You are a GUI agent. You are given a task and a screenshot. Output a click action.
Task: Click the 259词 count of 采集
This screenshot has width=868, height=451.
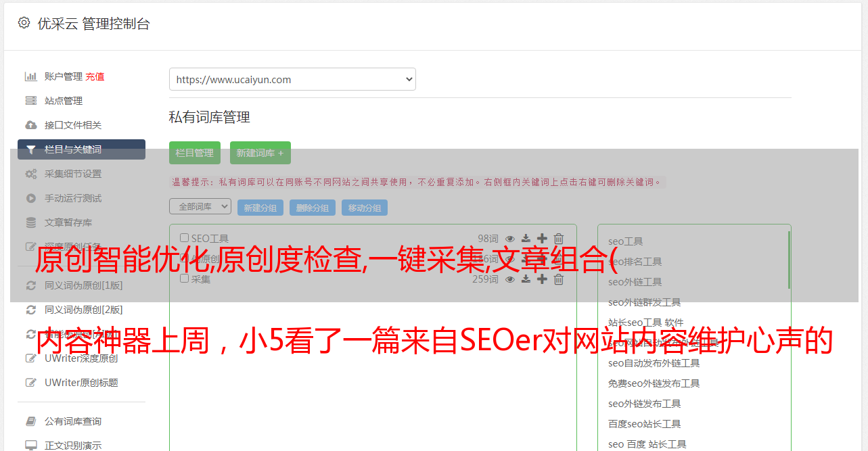(x=485, y=279)
